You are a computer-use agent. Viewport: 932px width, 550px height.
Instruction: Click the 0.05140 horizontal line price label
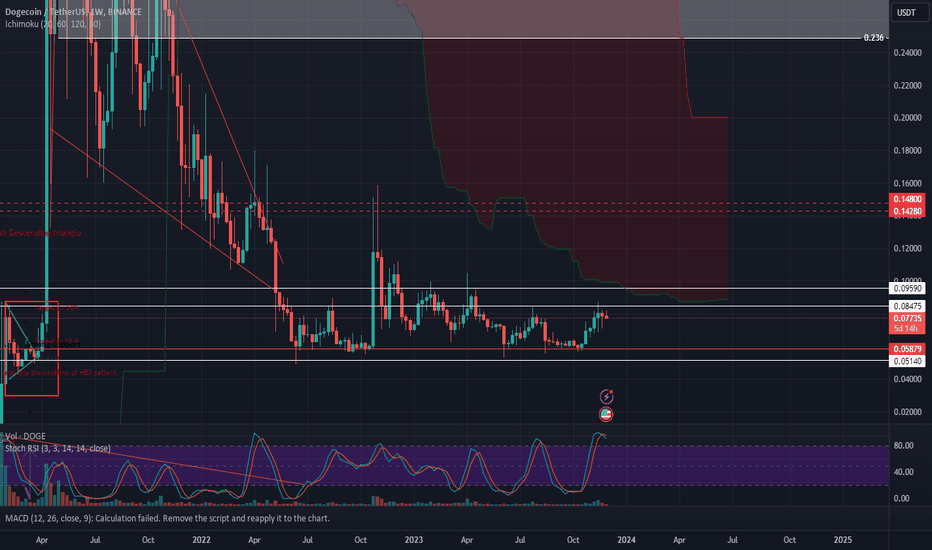coord(907,361)
